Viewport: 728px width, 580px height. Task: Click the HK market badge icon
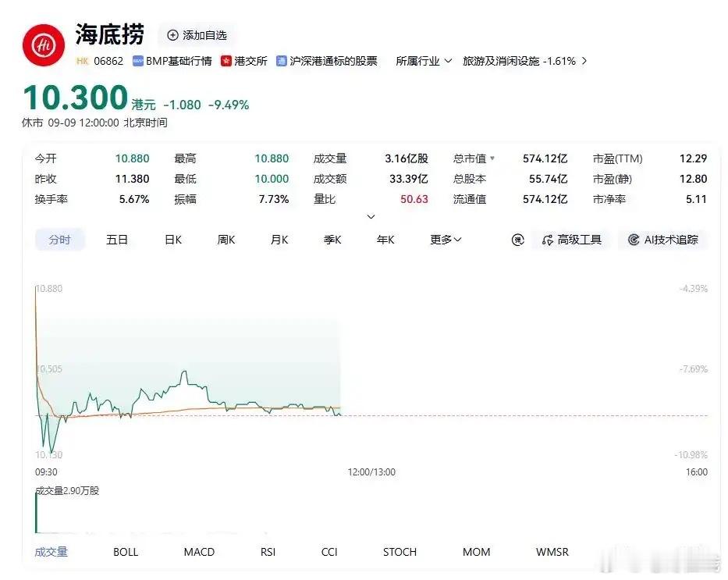click(82, 61)
